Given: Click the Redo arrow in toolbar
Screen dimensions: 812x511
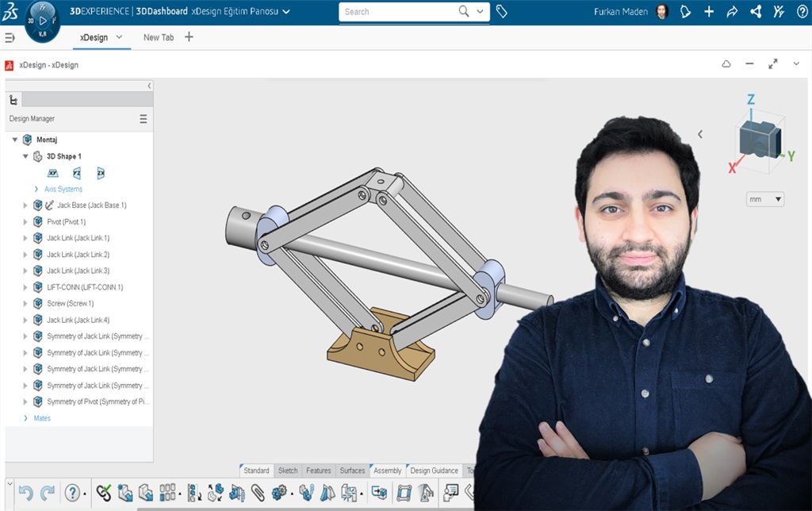Looking at the screenshot, I should point(48,492).
